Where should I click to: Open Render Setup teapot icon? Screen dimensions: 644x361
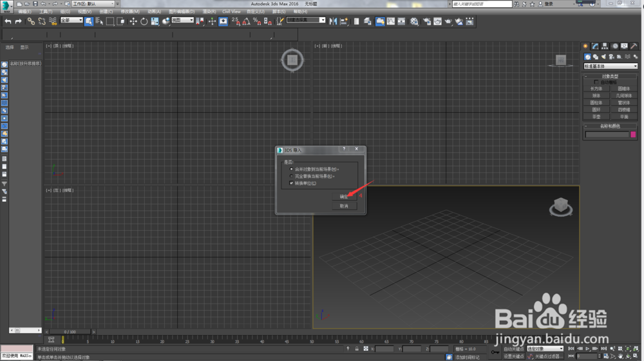pyautogui.click(x=427, y=21)
